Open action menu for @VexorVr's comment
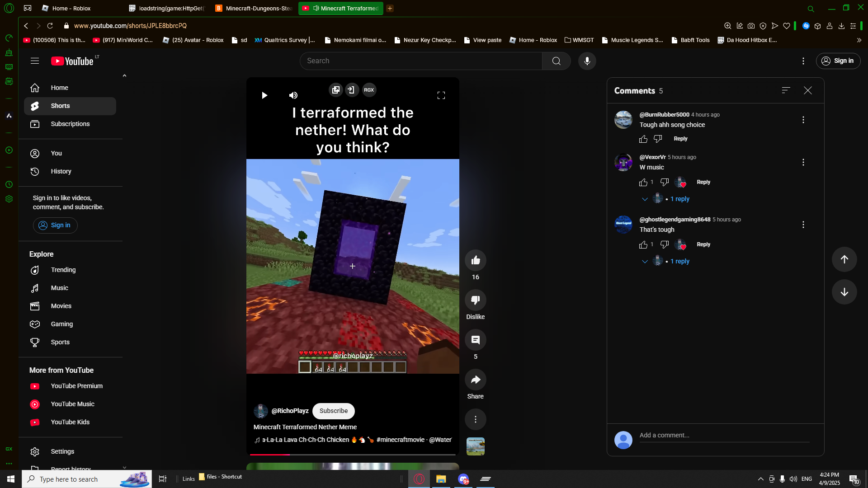 803,162
